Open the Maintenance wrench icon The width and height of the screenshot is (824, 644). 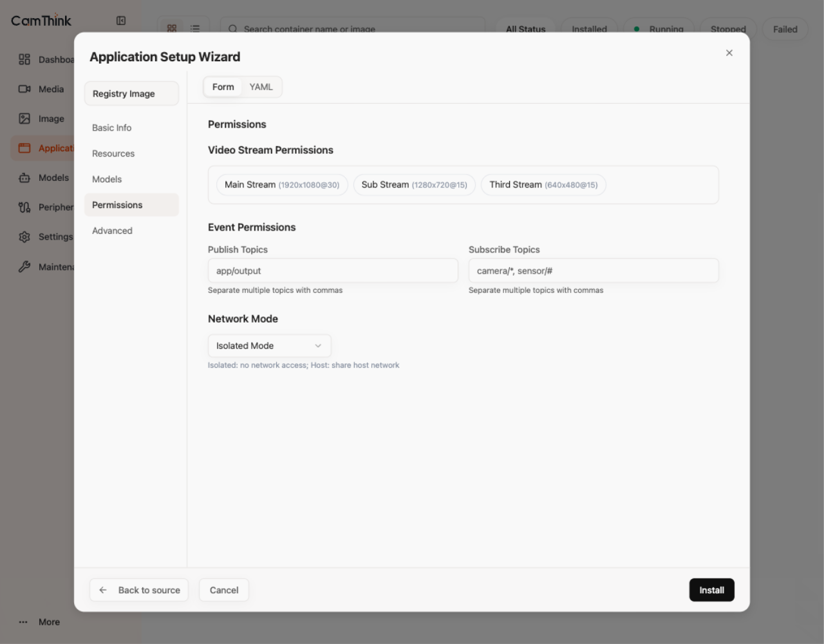click(x=24, y=267)
